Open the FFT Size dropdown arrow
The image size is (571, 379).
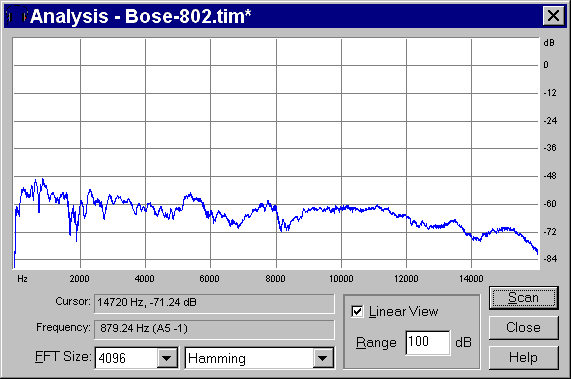point(166,358)
